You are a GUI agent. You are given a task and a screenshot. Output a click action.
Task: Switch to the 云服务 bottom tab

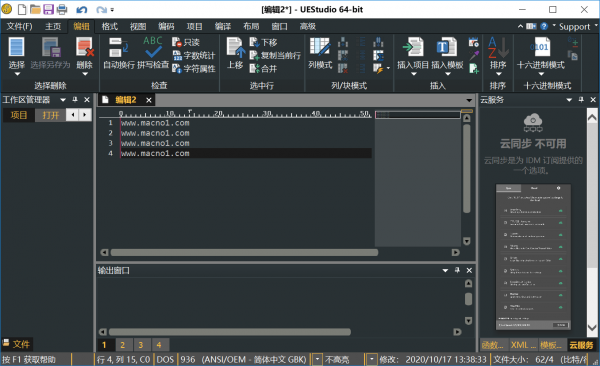(x=581, y=345)
